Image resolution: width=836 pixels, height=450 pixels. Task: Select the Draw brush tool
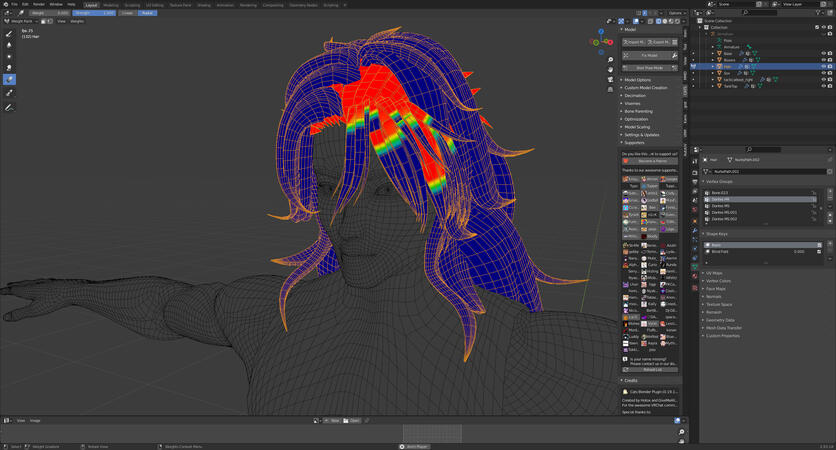pos(9,33)
